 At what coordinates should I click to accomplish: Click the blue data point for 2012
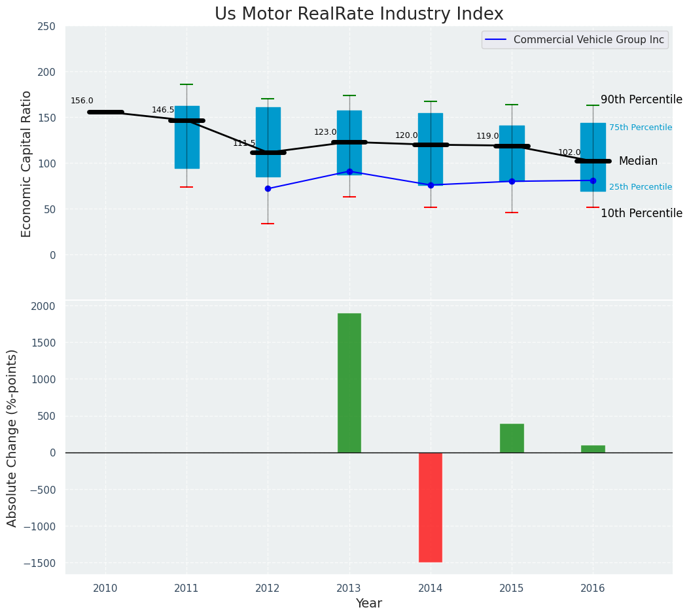[x=268, y=188]
